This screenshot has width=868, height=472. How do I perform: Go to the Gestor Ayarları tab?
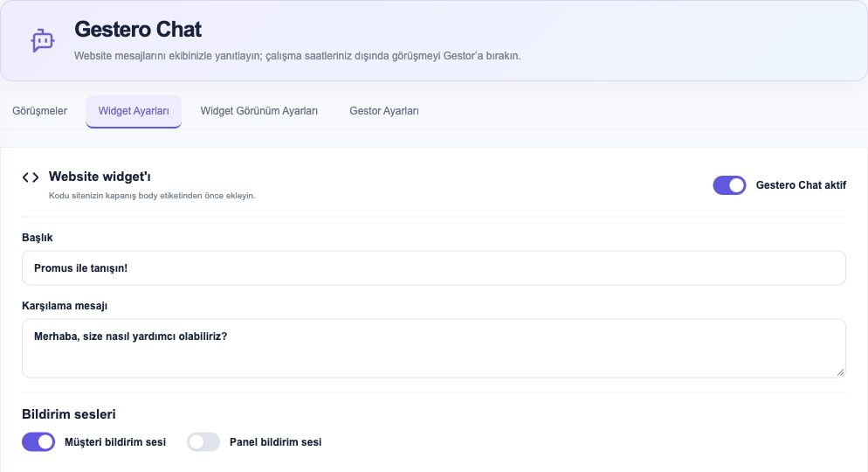[x=384, y=111]
